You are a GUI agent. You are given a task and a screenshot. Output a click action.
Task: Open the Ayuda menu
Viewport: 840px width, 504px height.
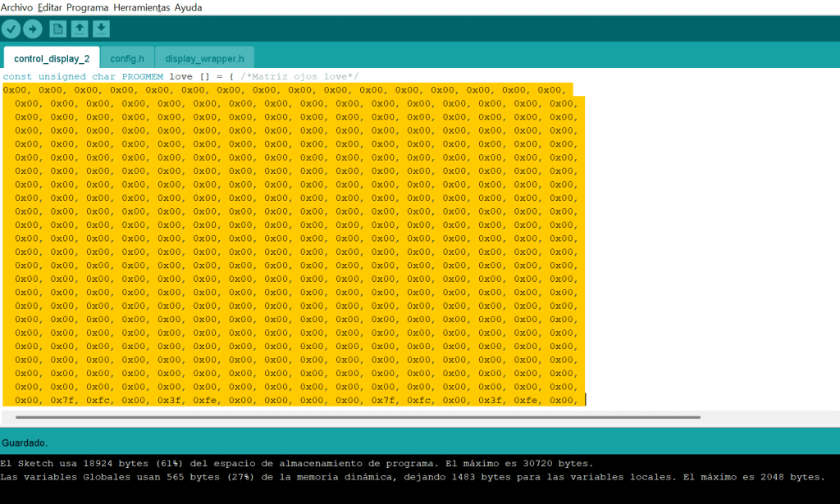point(188,7)
